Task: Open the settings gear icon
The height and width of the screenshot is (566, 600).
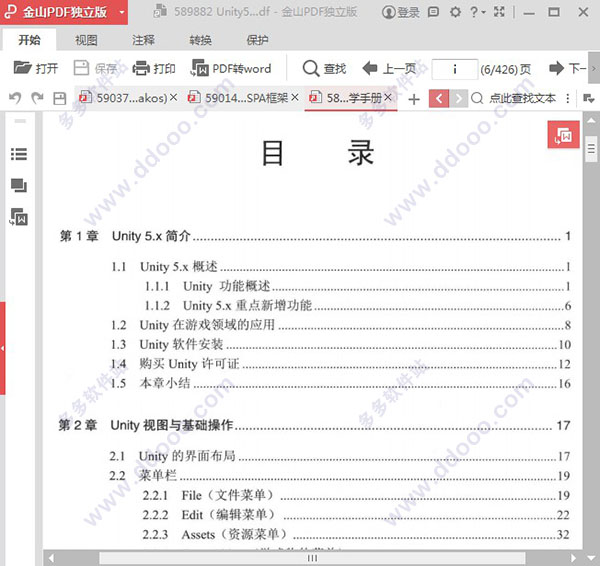Action: (455, 12)
